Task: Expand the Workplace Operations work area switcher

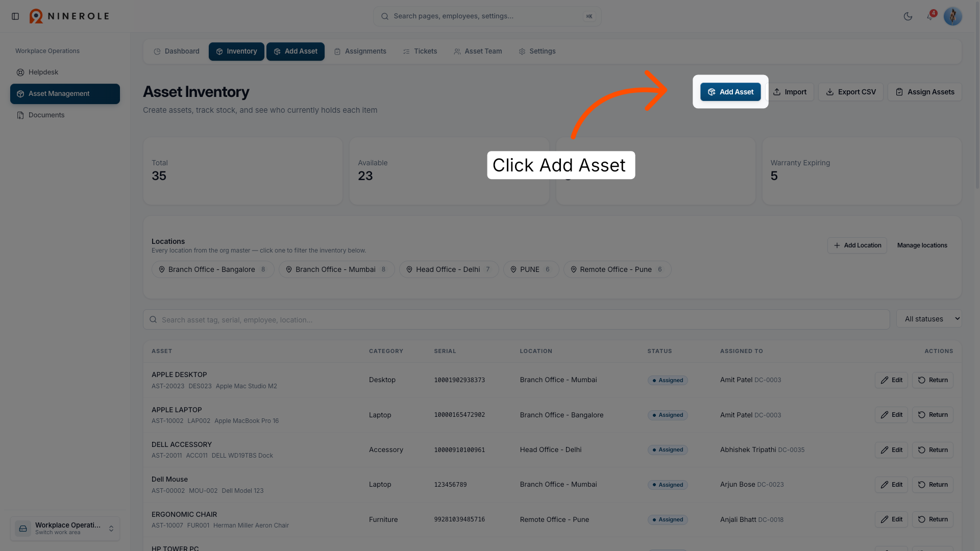Action: (65, 529)
